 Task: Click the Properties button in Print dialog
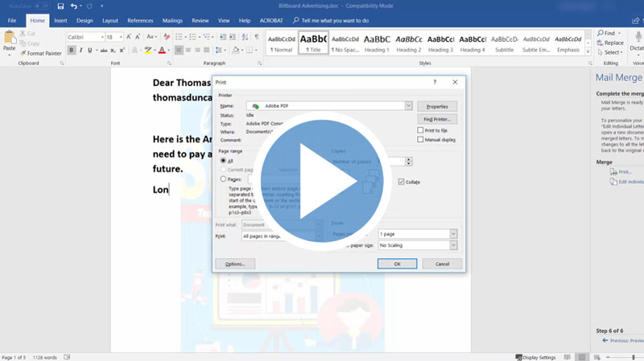pyautogui.click(x=437, y=106)
